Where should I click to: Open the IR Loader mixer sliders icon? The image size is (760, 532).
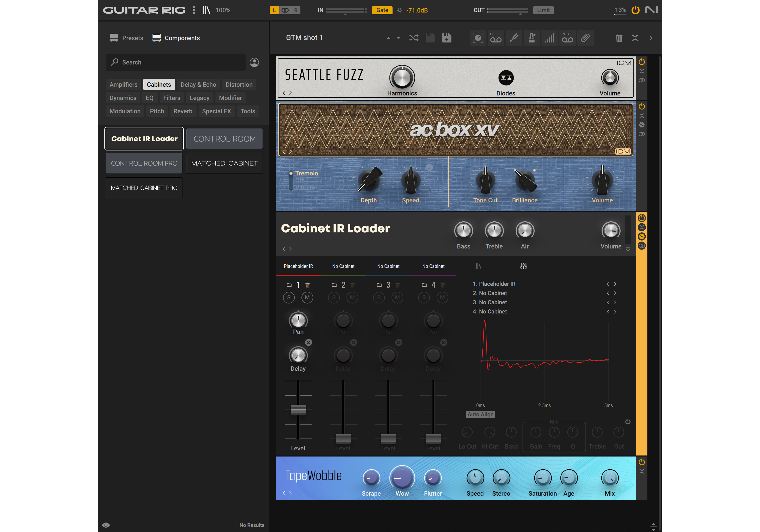tap(523, 266)
